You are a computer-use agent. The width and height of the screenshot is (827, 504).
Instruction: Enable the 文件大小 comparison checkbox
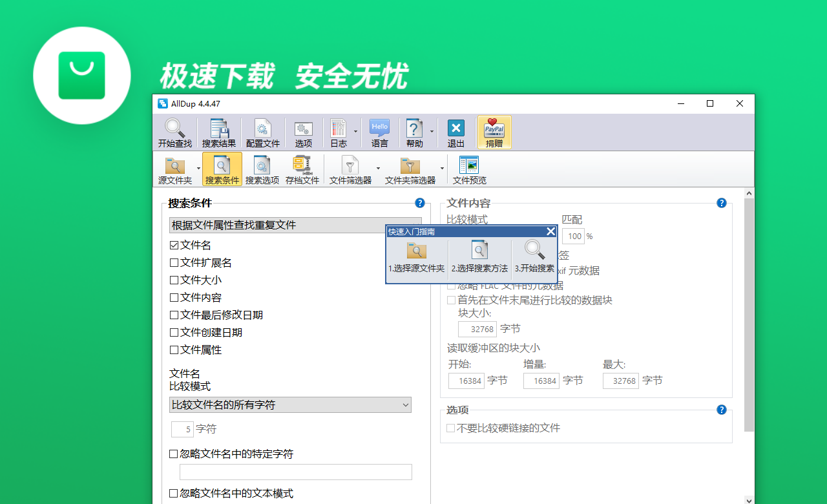tap(174, 280)
